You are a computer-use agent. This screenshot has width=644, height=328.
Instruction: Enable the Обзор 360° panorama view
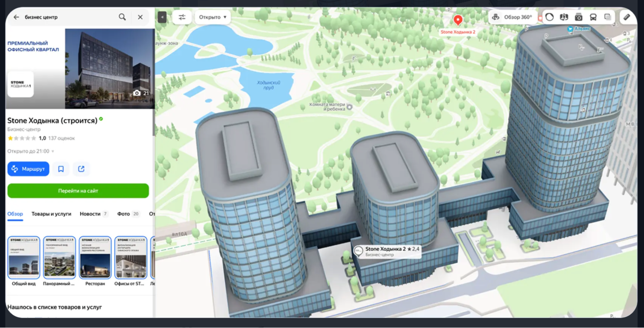click(x=512, y=17)
